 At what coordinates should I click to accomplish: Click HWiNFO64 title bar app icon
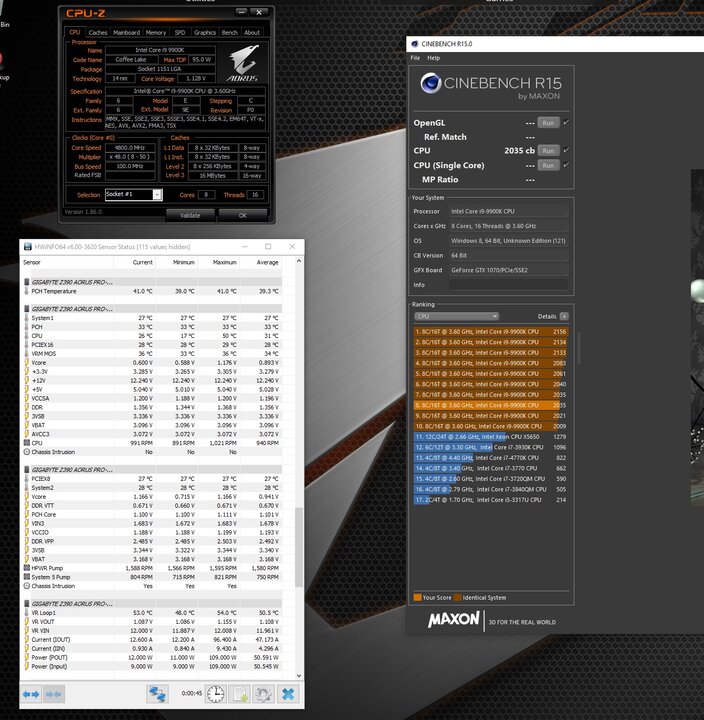[x=28, y=247]
